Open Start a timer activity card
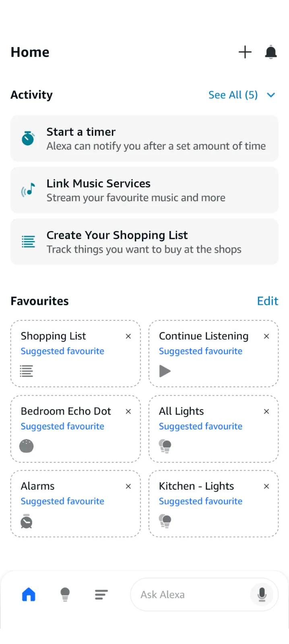 tap(144, 138)
